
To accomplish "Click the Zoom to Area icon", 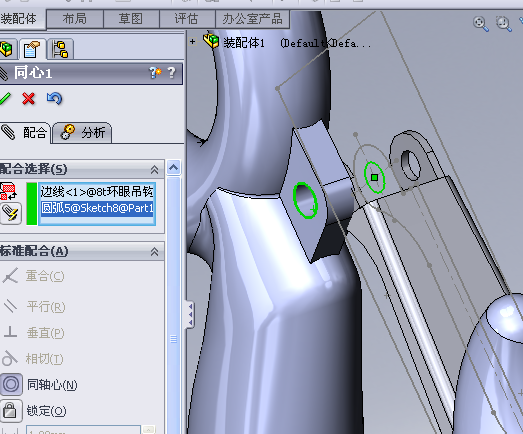I will [x=503, y=24].
